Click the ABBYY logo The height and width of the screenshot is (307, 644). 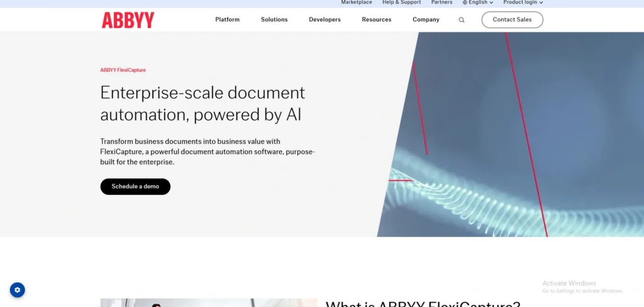pyautogui.click(x=128, y=20)
